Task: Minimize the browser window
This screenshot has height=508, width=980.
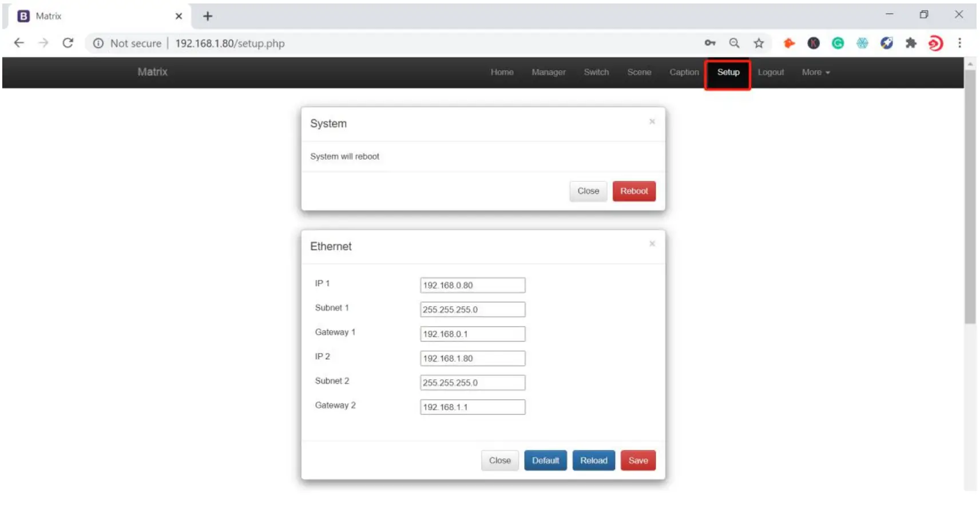Action: (x=889, y=14)
